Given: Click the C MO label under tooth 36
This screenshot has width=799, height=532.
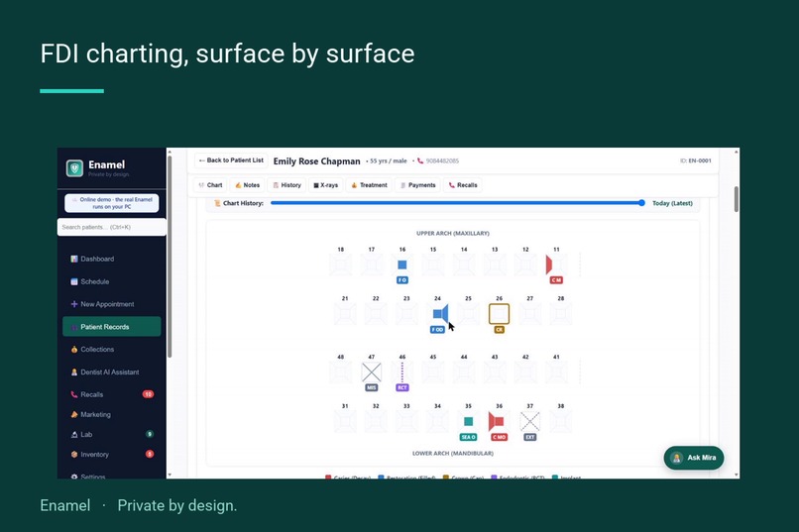Looking at the screenshot, I should (x=499, y=437).
